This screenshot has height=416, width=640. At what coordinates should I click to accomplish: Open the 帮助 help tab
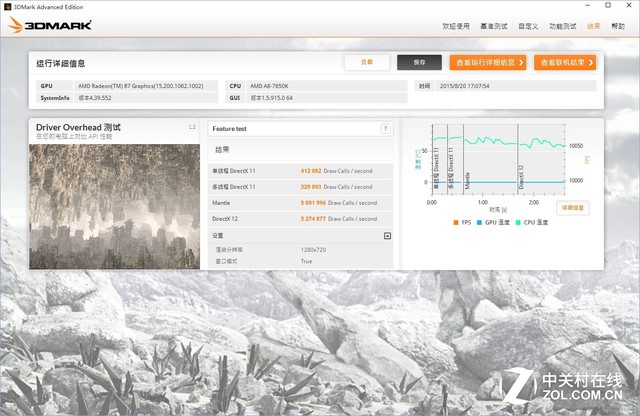click(x=618, y=26)
